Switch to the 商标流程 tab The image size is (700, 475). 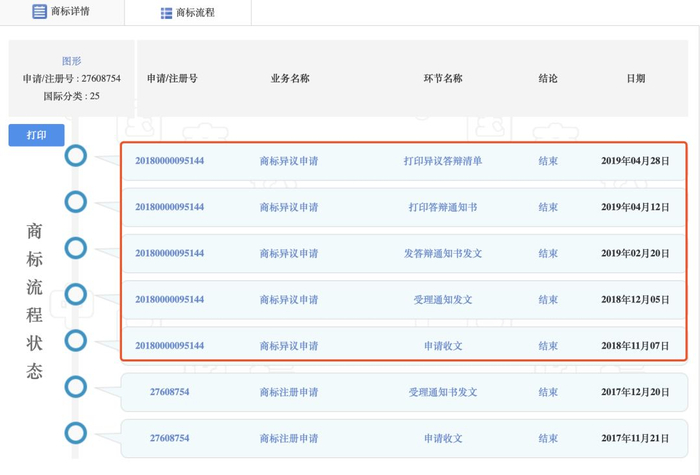tap(195, 13)
